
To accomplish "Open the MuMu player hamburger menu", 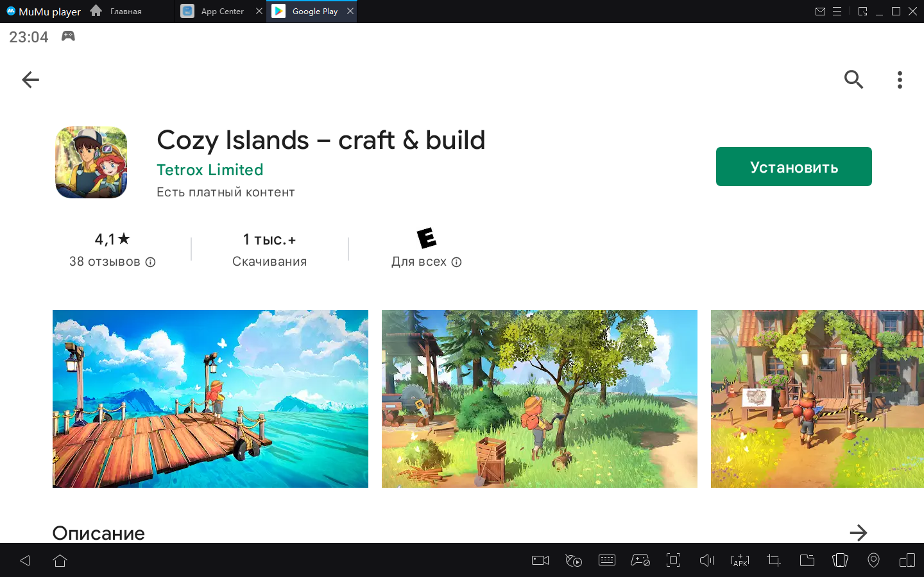I will 837,12.
